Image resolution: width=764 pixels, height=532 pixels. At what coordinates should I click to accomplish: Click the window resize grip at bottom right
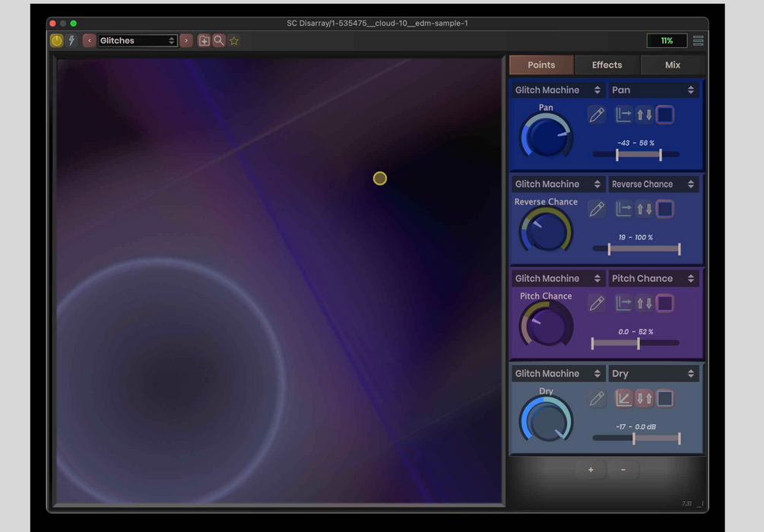tap(699, 504)
